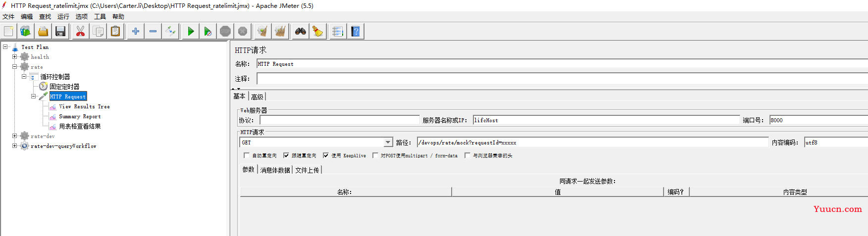Screen dimensions: 868x236
Task: Toggle the 使用 KeepAlive checkbox
Action: [x=326, y=155]
